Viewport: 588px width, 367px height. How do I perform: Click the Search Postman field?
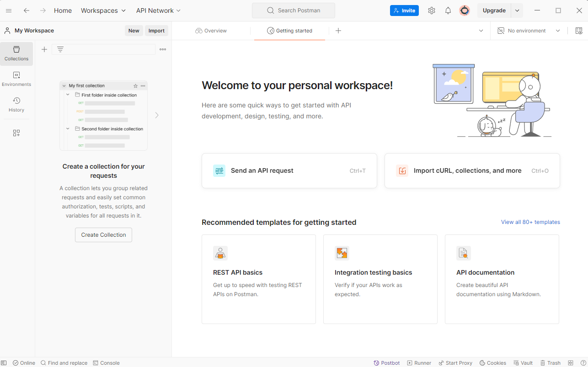(x=294, y=11)
